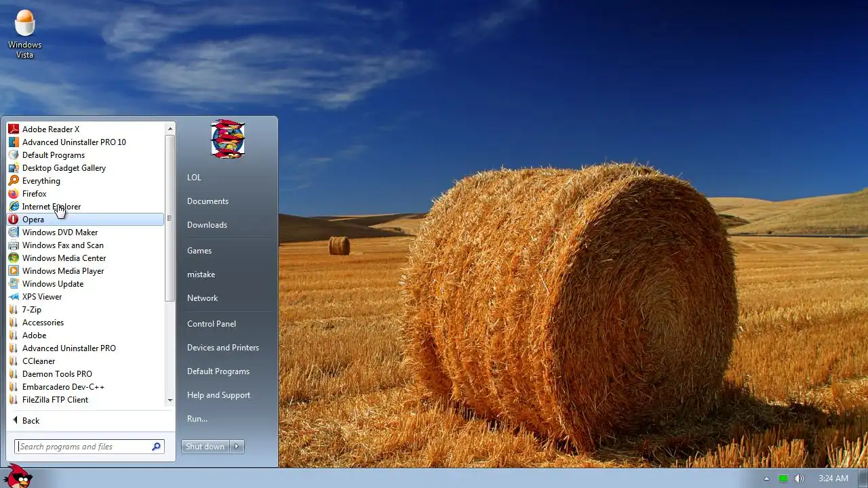This screenshot has width=868, height=488.
Task: Open Devices and Printers
Action: click(223, 347)
